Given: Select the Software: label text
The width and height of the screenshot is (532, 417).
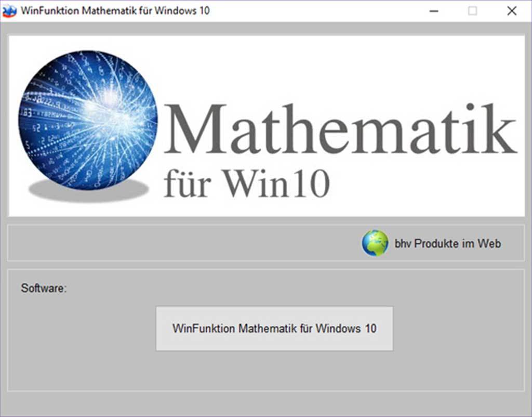Looking at the screenshot, I should tap(44, 288).
